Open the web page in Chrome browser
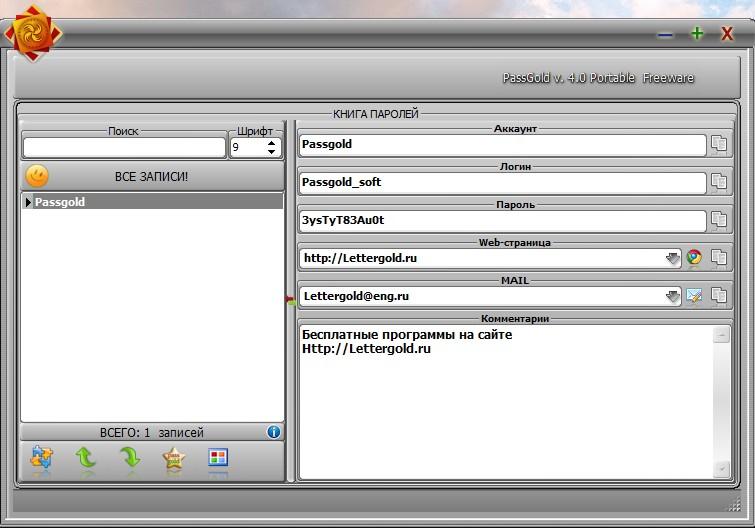755x528 pixels. pyautogui.click(x=694, y=258)
